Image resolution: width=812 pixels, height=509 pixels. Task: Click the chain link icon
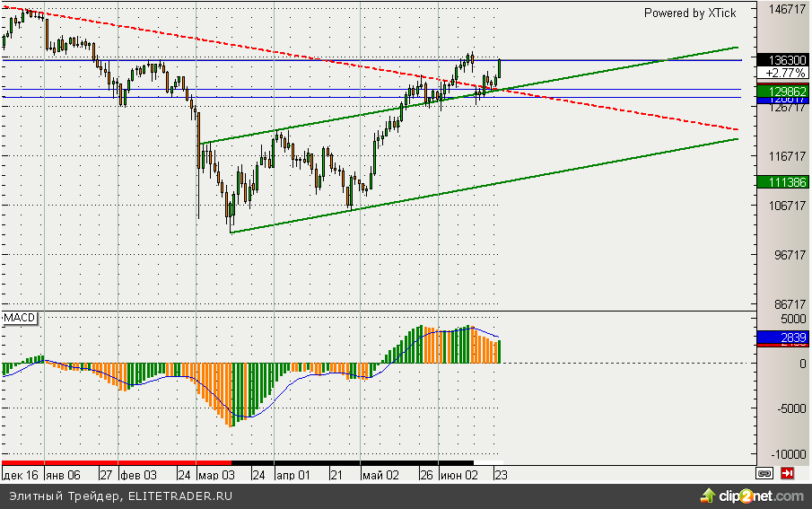pyautogui.click(x=764, y=472)
